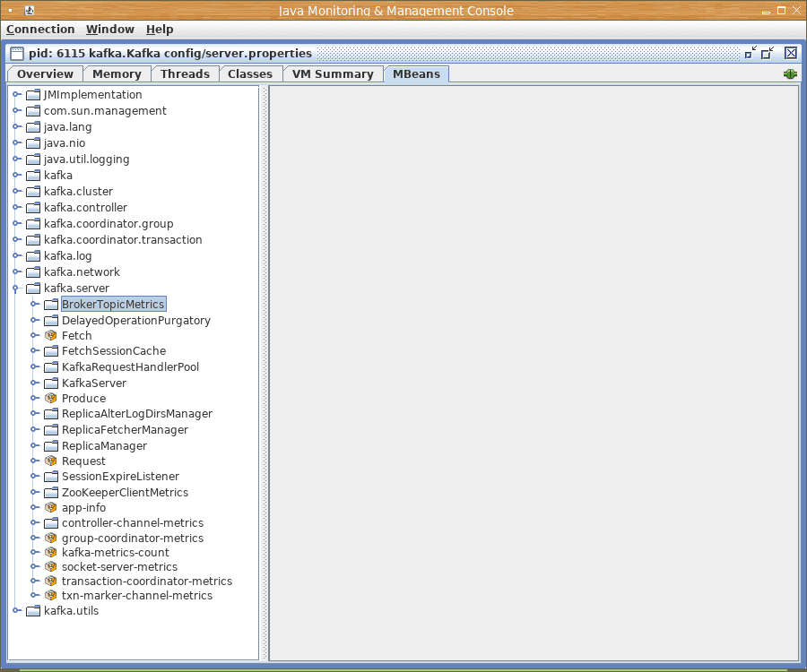Image resolution: width=807 pixels, height=672 pixels.
Task: Click the kafka.utils folder icon
Action: click(x=33, y=611)
